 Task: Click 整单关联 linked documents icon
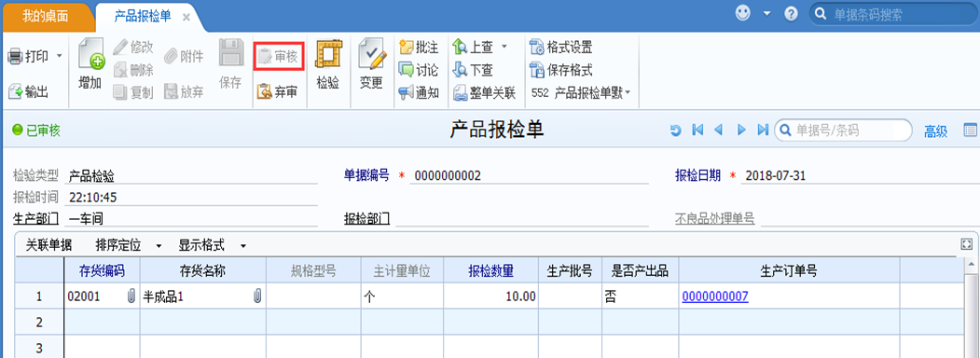click(461, 93)
